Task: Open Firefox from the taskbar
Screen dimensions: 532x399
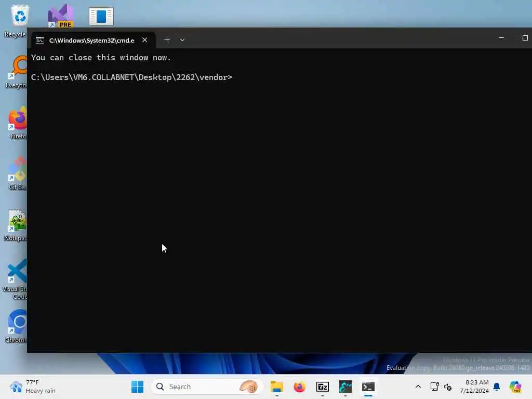Action: click(x=299, y=387)
